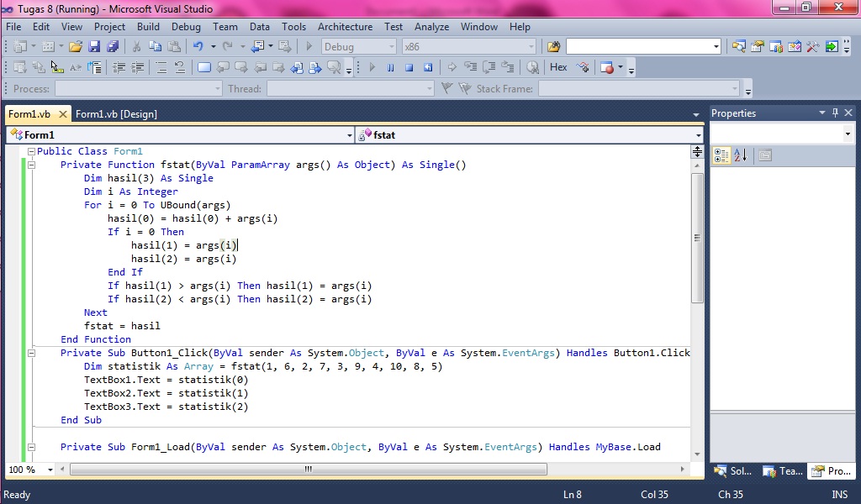The height and width of the screenshot is (504, 861).
Task: Collapse the fstat function outline
Action: point(31,165)
